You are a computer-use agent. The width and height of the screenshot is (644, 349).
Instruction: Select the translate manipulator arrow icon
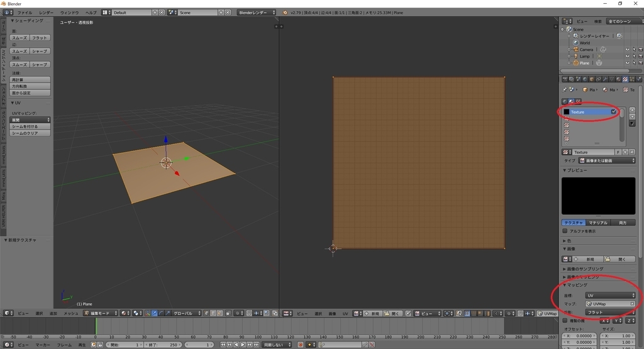pyautogui.click(x=155, y=313)
